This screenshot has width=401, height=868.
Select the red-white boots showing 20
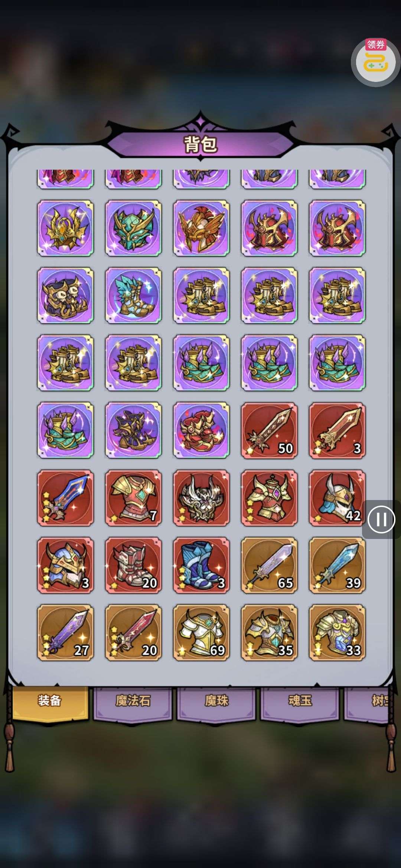(133, 565)
